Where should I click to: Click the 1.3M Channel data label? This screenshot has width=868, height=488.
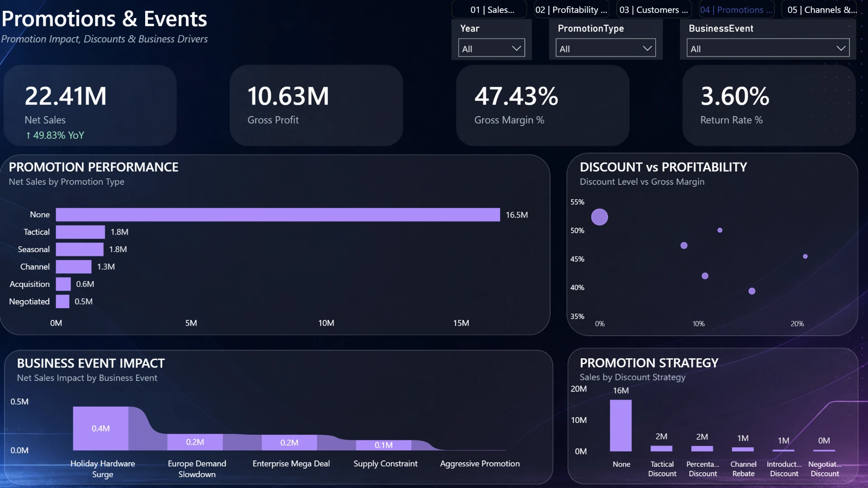pyautogui.click(x=106, y=267)
